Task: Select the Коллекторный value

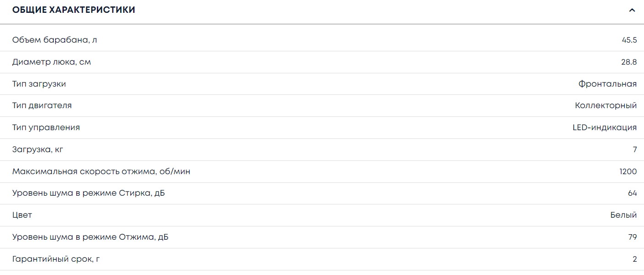Action: pos(605,105)
